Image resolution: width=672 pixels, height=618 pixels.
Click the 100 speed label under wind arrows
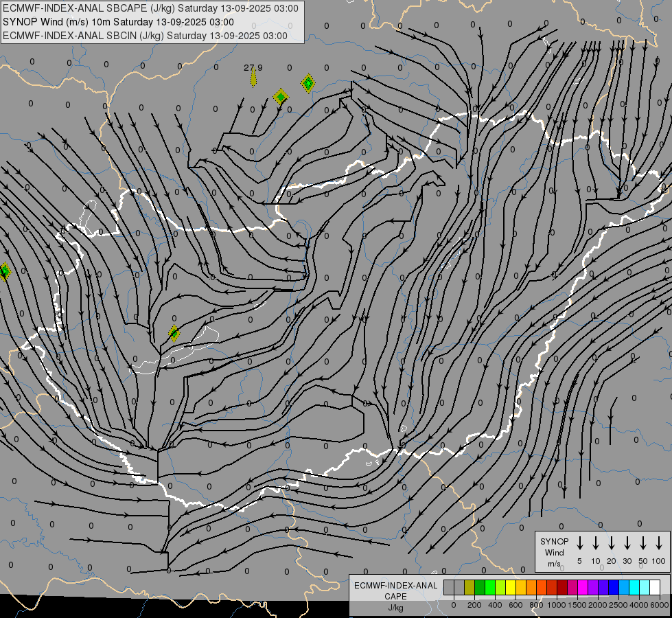tap(659, 561)
